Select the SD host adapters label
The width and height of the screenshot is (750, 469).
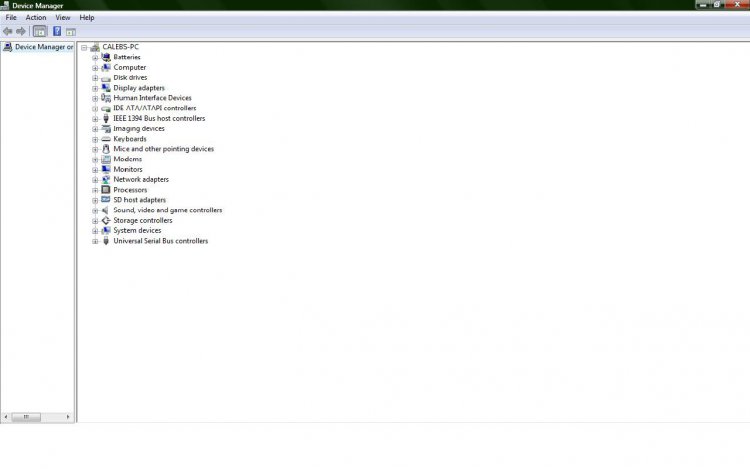(139, 200)
